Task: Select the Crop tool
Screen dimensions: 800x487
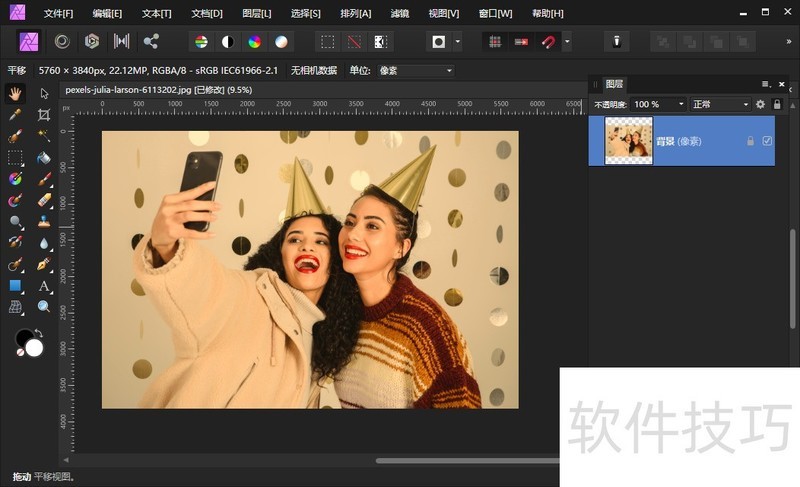Action: [44, 115]
